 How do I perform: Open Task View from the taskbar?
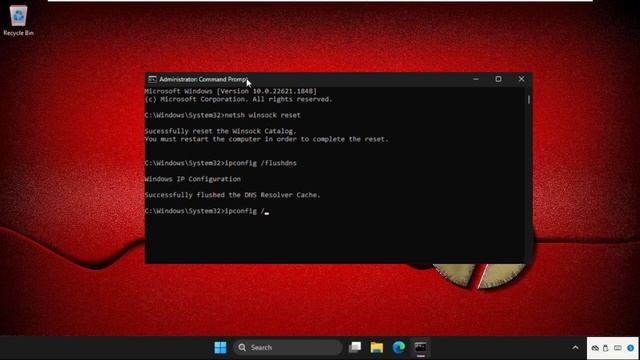pyautogui.click(x=355, y=347)
